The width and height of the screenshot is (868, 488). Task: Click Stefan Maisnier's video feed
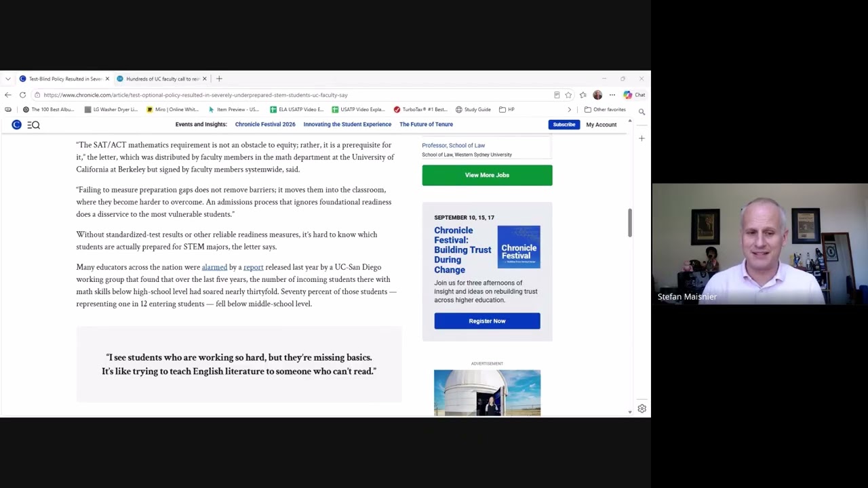(759, 244)
